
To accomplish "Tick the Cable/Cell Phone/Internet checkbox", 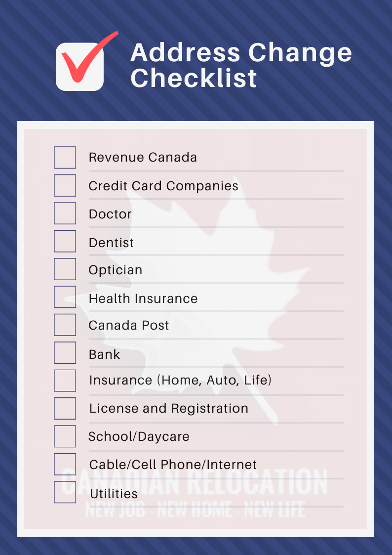I will [x=65, y=465].
